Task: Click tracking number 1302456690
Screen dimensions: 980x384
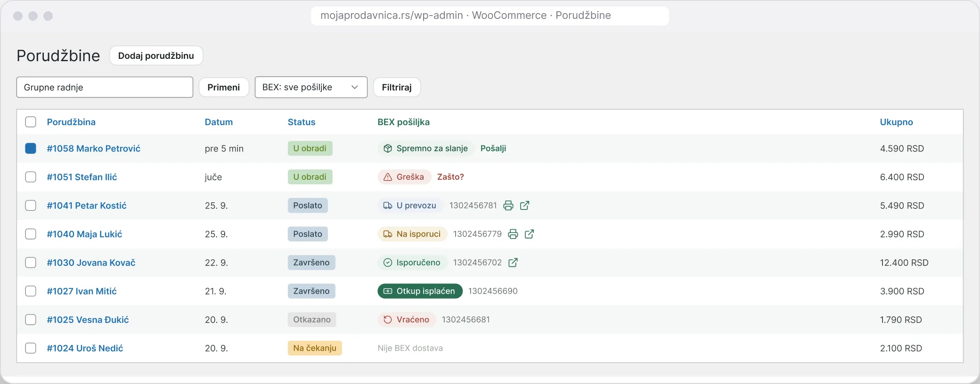Action: 493,291
